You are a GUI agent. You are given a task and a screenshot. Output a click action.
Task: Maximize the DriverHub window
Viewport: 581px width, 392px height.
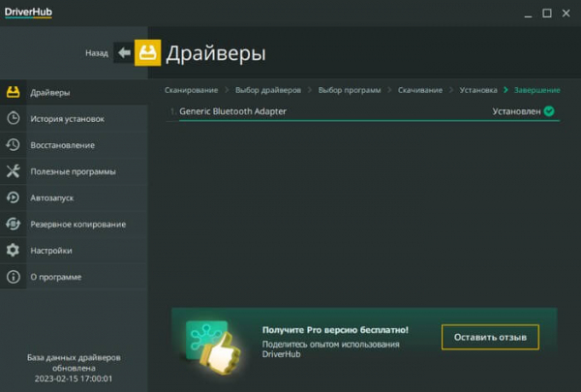coord(547,14)
